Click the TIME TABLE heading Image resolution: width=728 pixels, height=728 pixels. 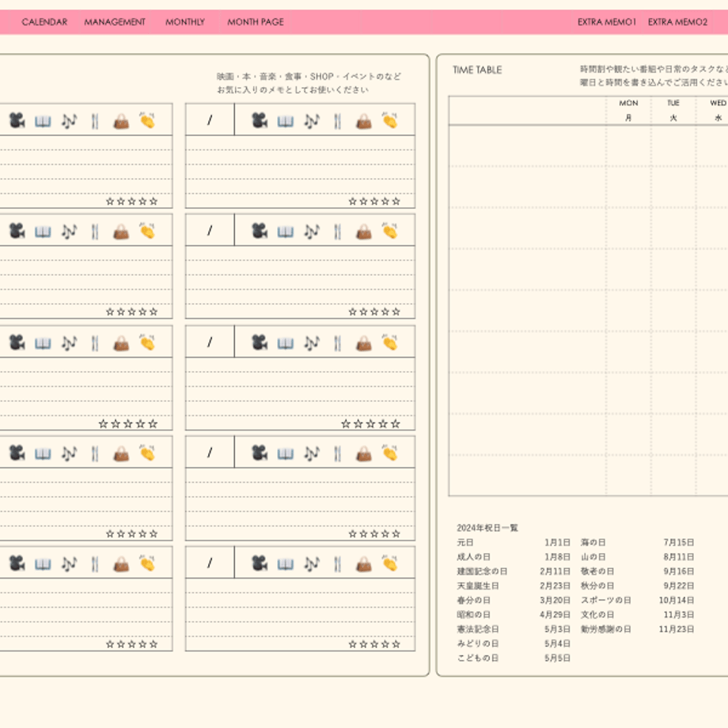(x=477, y=70)
